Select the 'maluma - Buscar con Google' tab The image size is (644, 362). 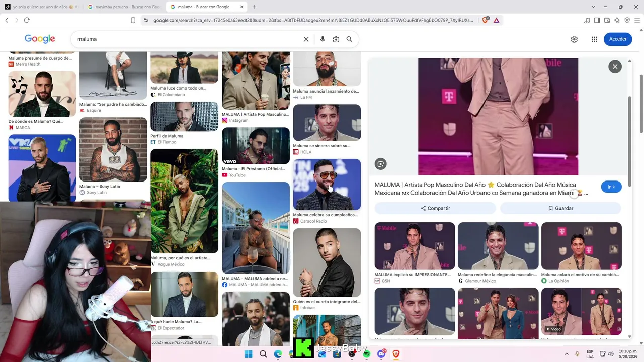pos(206,7)
